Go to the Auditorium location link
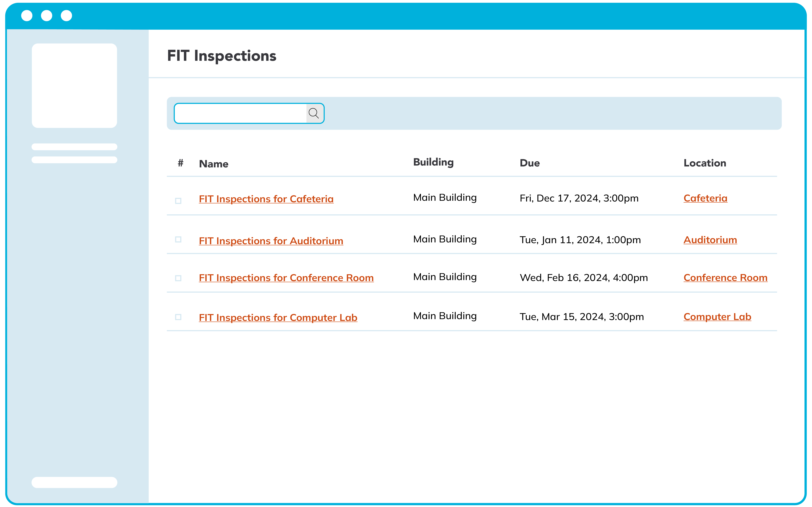The image size is (812, 507). click(710, 240)
